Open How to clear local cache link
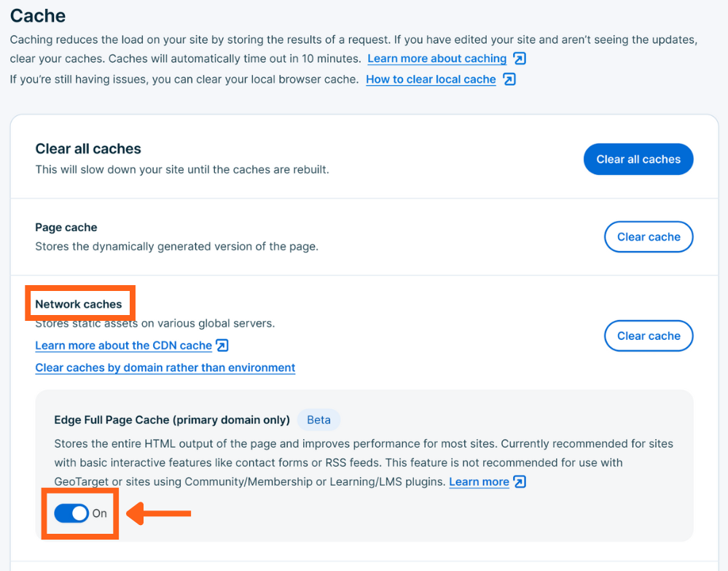Viewport: 728px width, 571px height. [x=431, y=79]
